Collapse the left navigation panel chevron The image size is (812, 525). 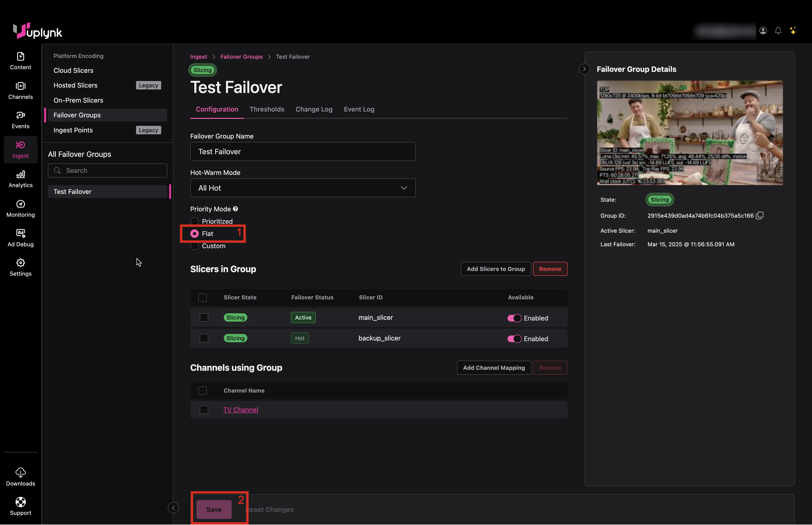(173, 508)
